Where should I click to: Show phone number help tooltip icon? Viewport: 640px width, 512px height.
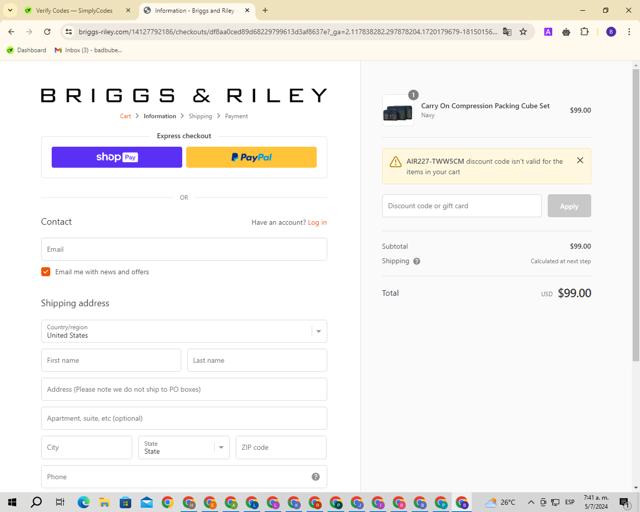coord(316,476)
